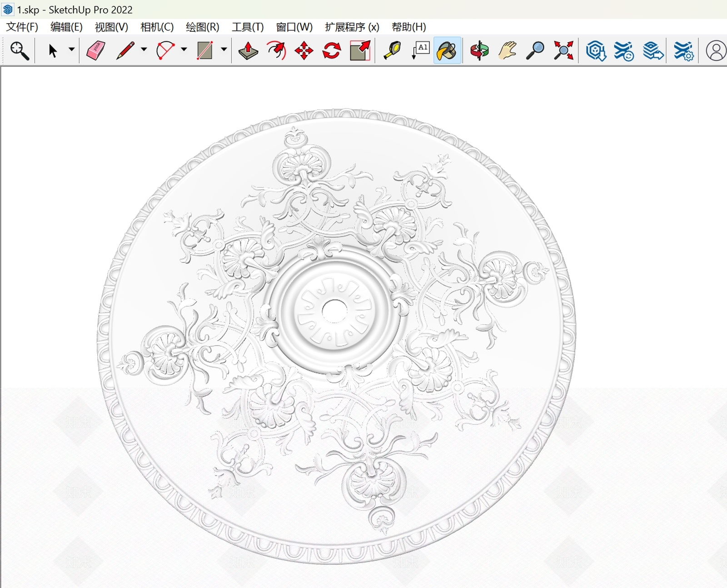
Task: Select the Offset tool
Action: (x=276, y=50)
